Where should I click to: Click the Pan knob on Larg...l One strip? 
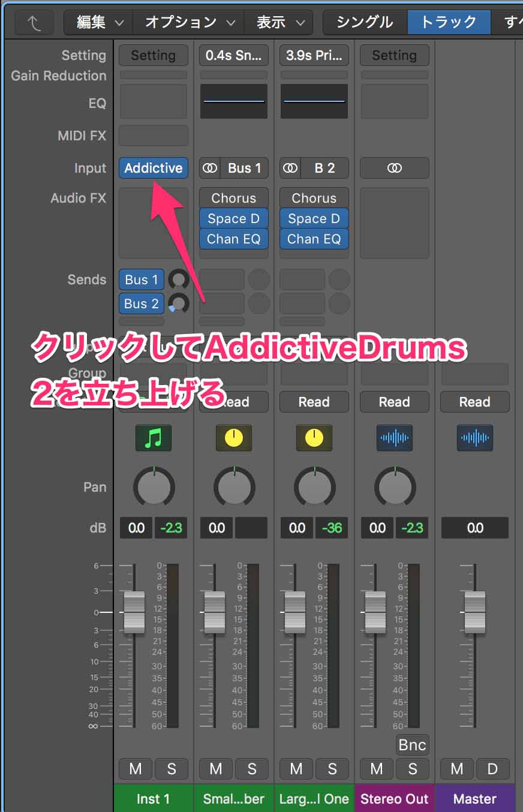pos(315,486)
